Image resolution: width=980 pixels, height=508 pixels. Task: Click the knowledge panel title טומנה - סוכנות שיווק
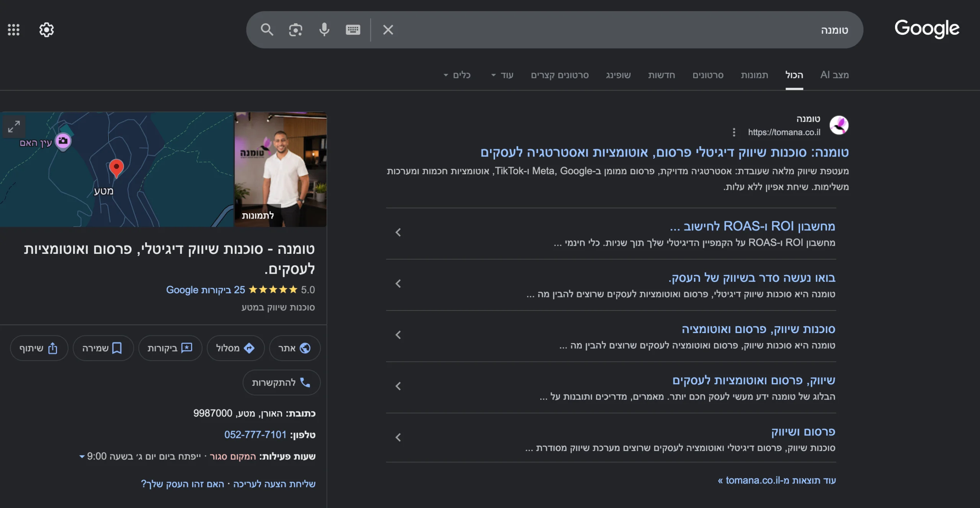point(169,259)
